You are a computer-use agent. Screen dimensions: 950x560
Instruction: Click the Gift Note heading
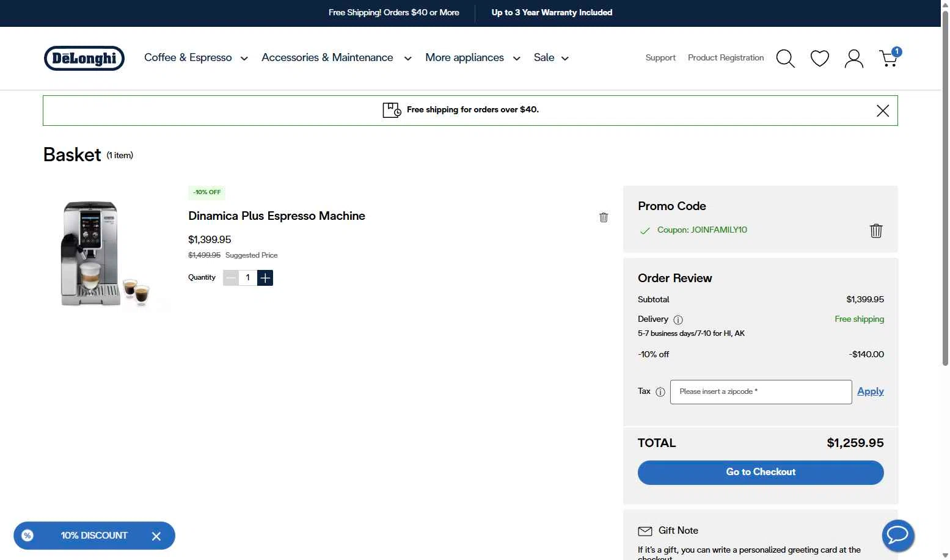[678, 531]
